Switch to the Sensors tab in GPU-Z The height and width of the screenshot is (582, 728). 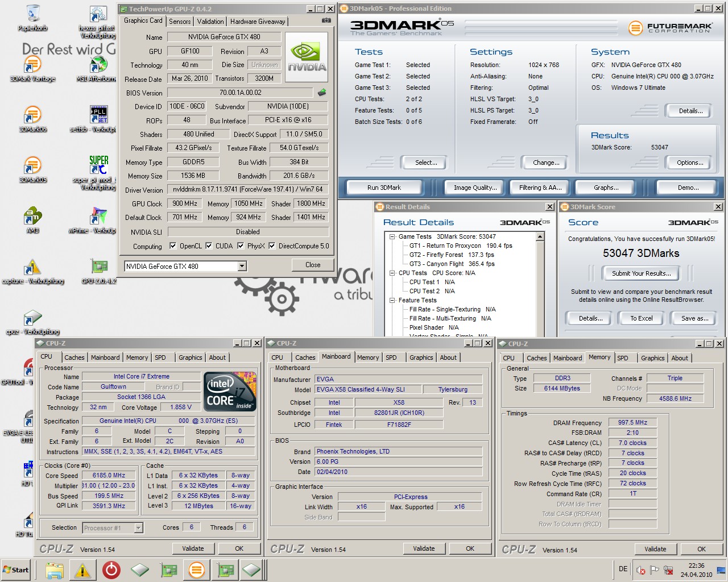[x=180, y=22]
